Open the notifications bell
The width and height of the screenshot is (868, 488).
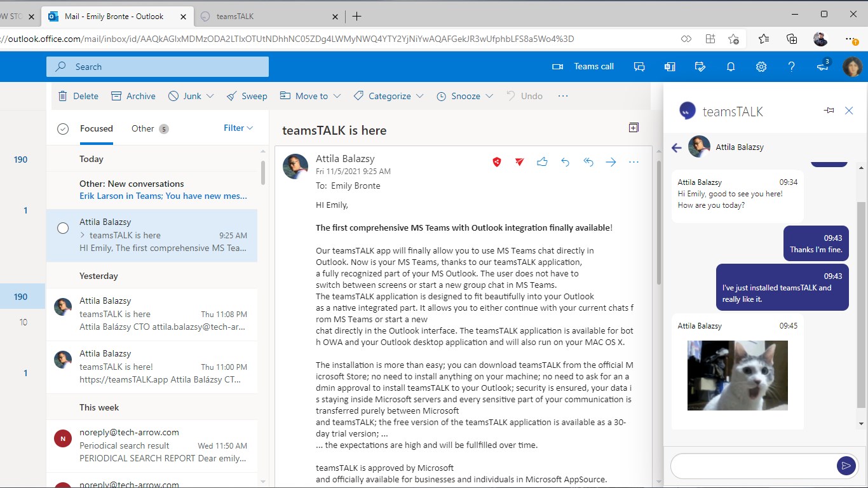731,67
